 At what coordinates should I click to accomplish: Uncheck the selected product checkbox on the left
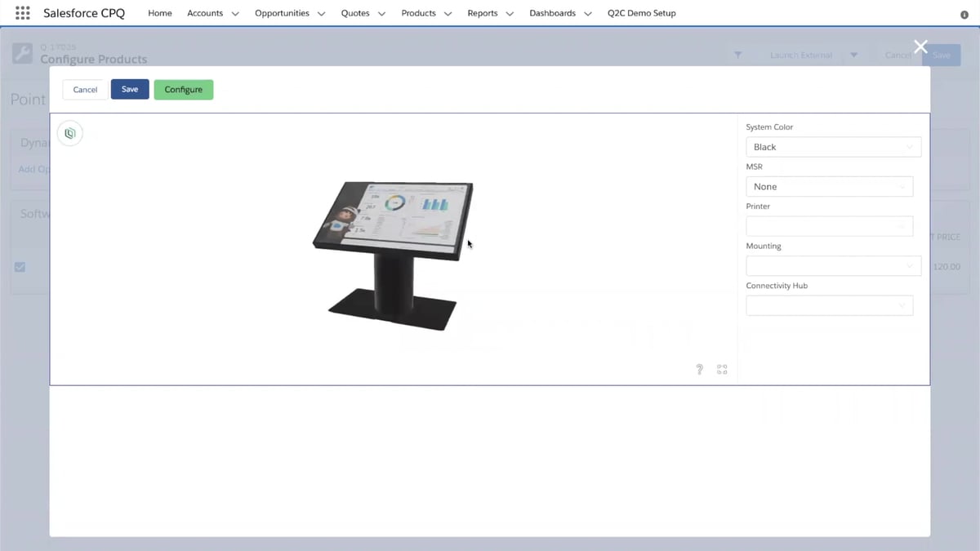pos(20,266)
